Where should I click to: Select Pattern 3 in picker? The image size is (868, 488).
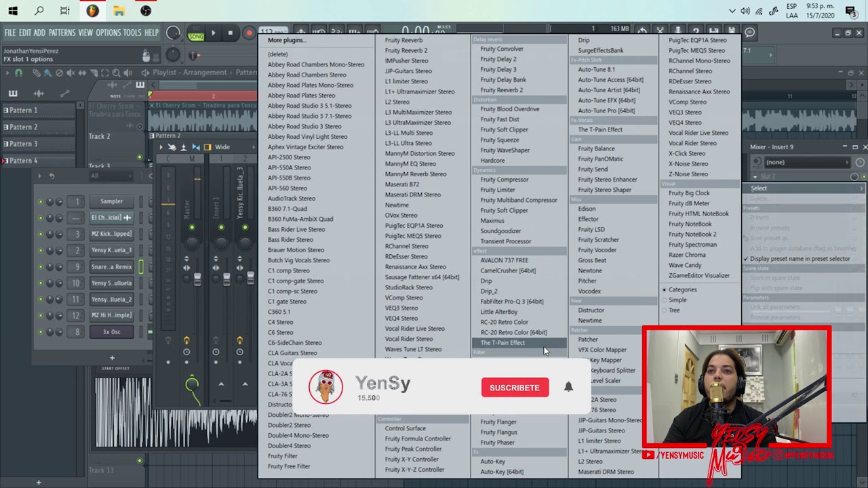click(x=38, y=144)
